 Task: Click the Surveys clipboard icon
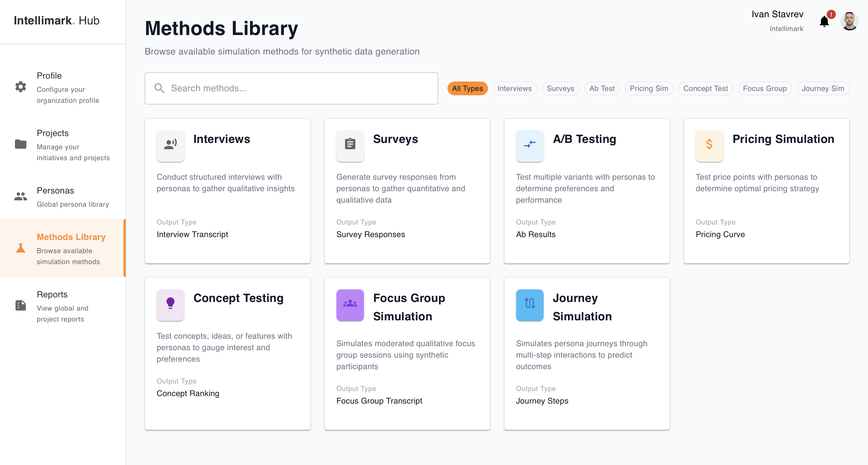pyautogui.click(x=350, y=146)
